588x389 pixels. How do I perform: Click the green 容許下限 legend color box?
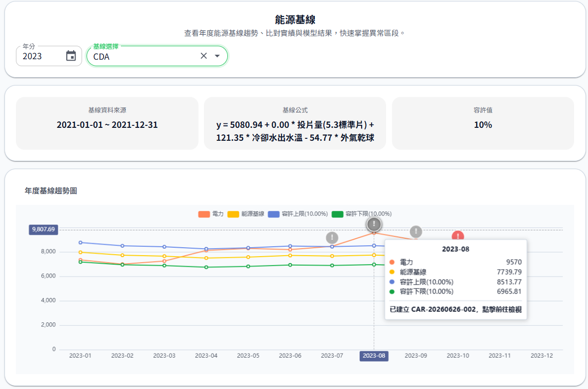pyautogui.click(x=337, y=214)
